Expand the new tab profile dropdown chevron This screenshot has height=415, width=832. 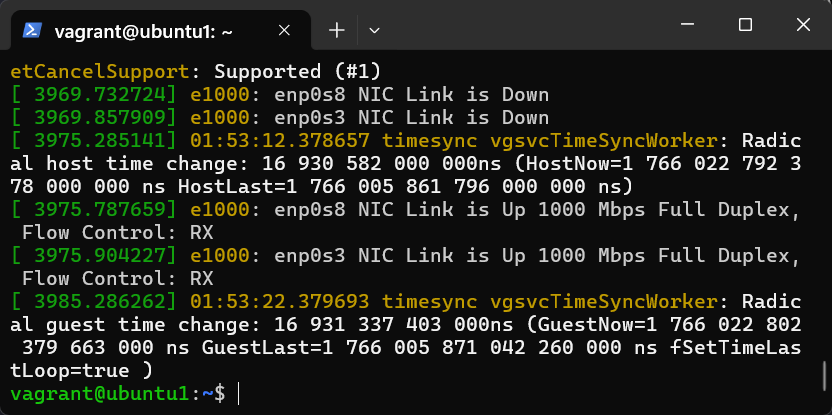click(x=375, y=31)
